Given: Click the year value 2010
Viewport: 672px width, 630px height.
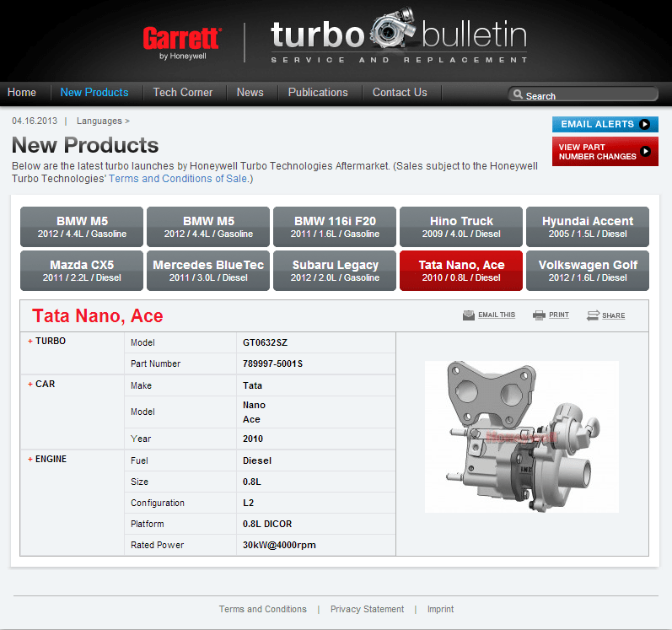Looking at the screenshot, I should click(x=253, y=439).
